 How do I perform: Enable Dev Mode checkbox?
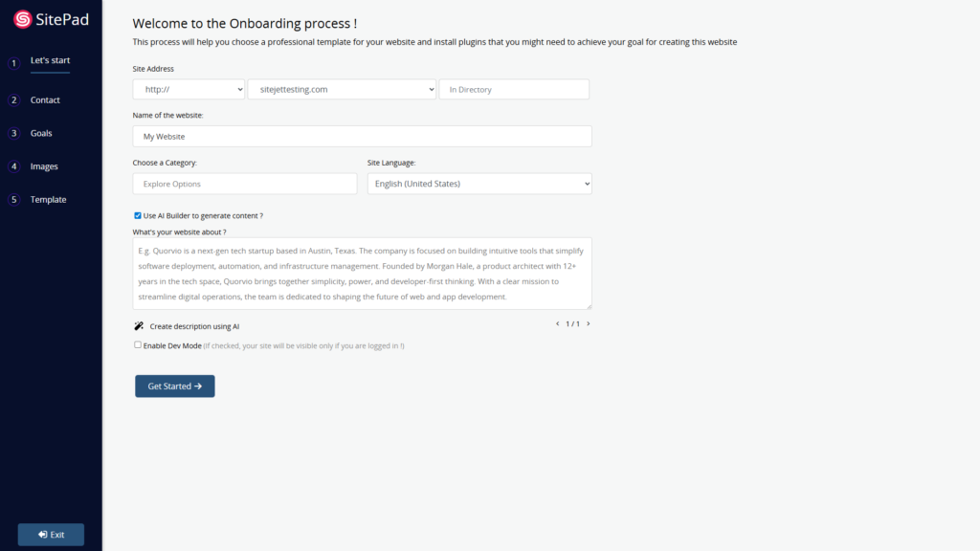tap(138, 344)
